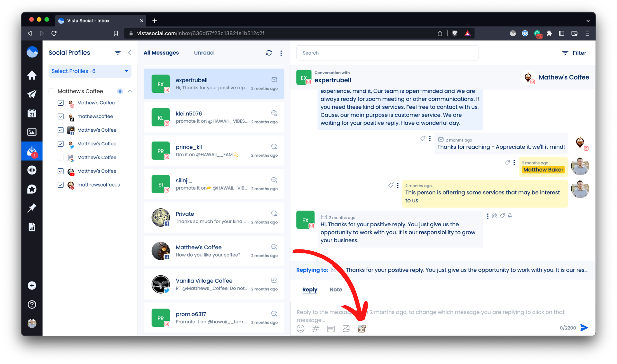Click the plus add icon in sidebar
617x364 pixels.
[x=32, y=286]
